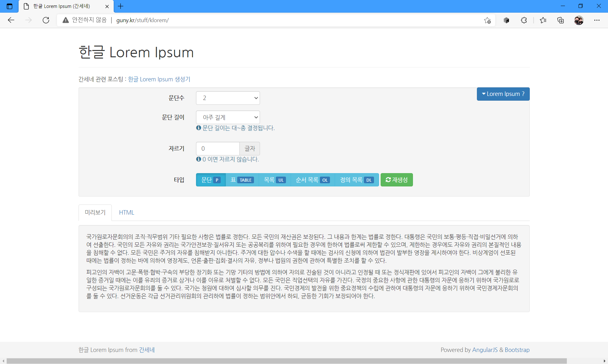Reload the page with refresh icon

[x=46, y=20]
